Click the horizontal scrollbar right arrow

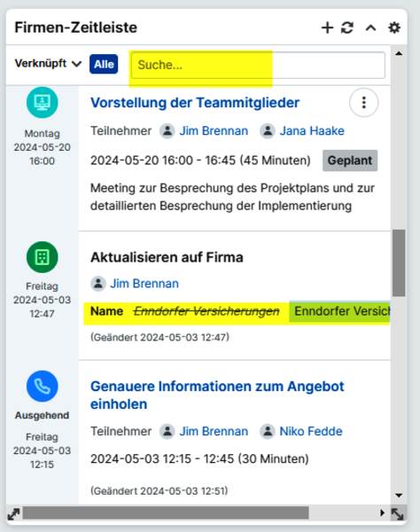pos(383,512)
